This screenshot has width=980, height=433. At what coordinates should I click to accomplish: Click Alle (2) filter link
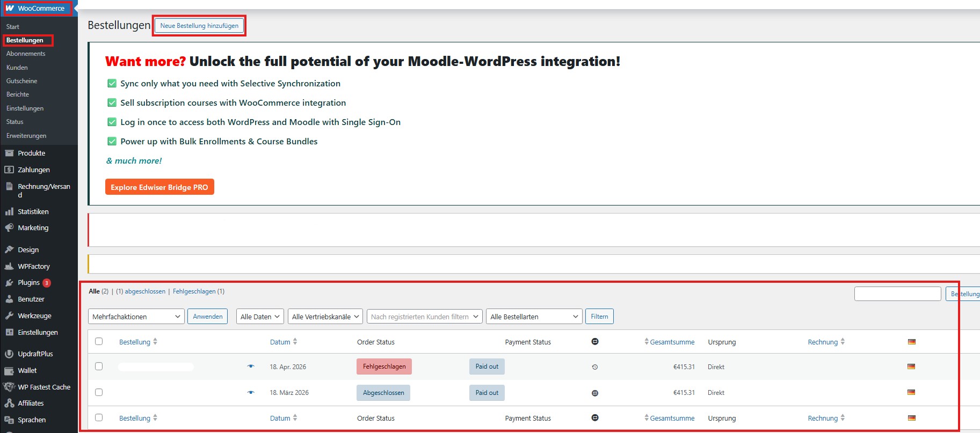point(99,291)
